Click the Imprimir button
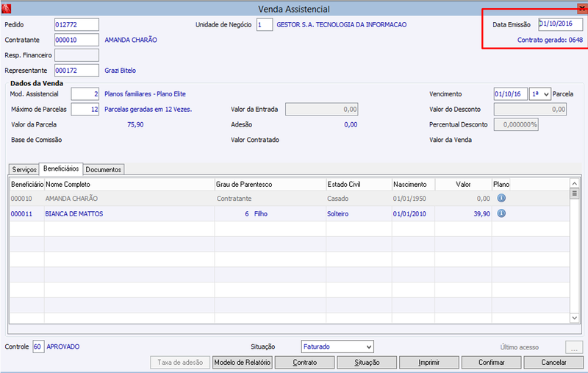 click(429, 363)
